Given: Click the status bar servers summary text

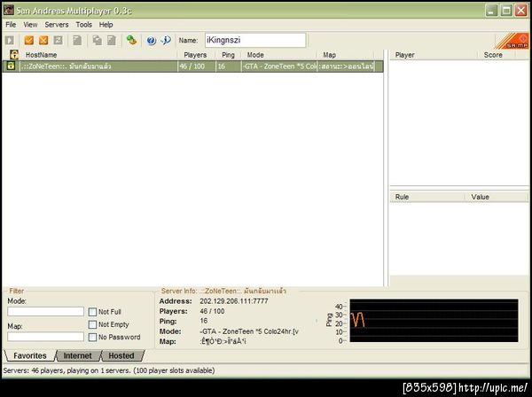Looking at the screenshot, I should pos(109,370).
